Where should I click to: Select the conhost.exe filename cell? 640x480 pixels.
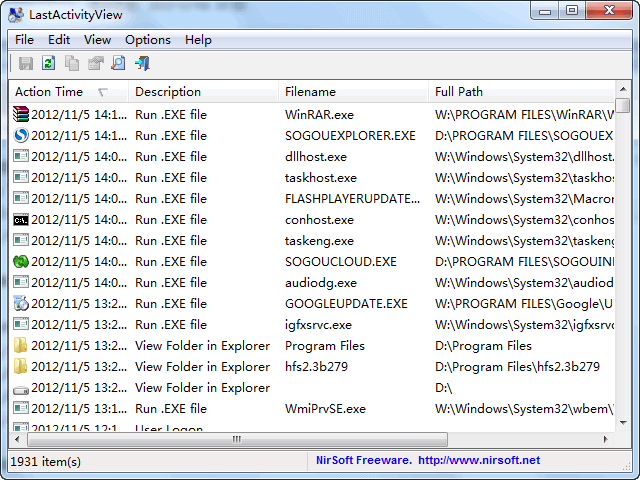coord(319,220)
